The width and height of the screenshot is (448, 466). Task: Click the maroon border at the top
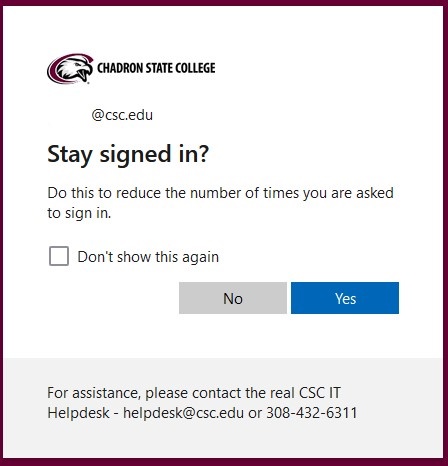[x=224, y=3]
